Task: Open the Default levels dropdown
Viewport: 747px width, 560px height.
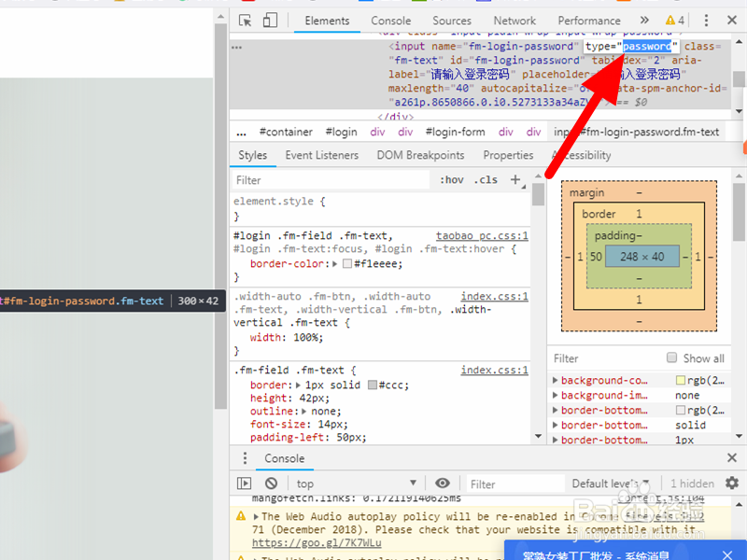Action: [x=611, y=483]
